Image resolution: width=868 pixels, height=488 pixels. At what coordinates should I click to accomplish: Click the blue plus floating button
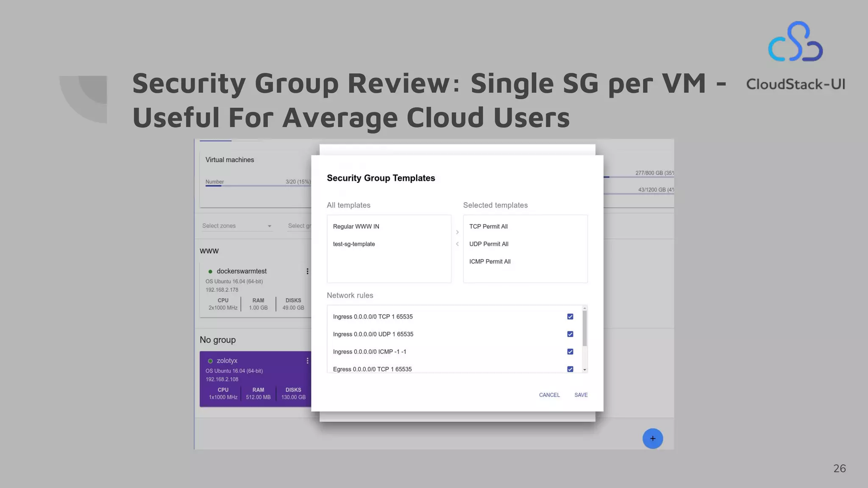point(652,438)
